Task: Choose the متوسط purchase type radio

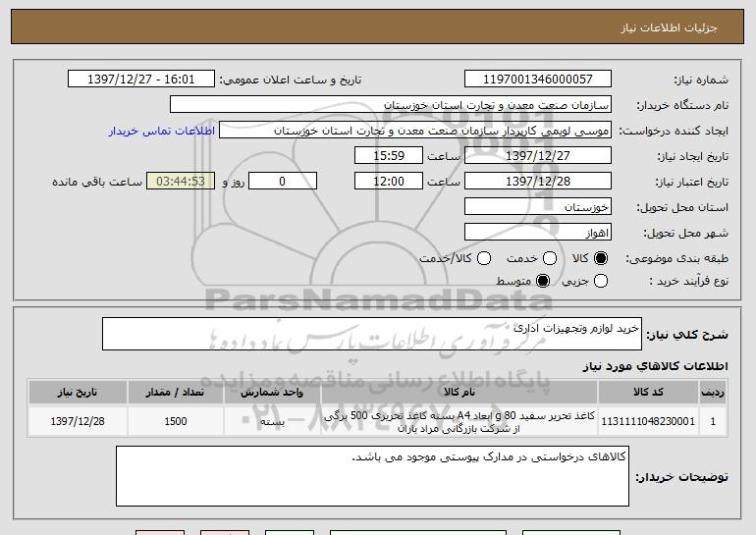Action: pyautogui.click(x=543, y=281)
